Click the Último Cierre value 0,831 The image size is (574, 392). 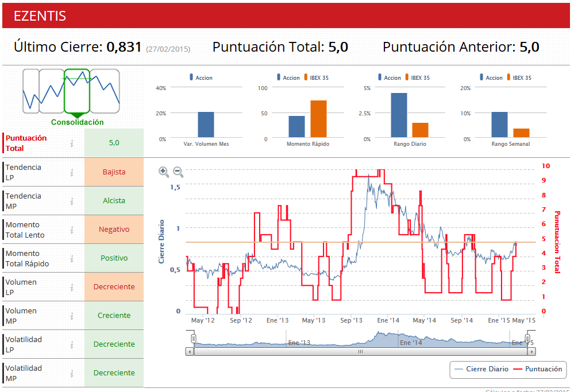click(x=124, y=47)
